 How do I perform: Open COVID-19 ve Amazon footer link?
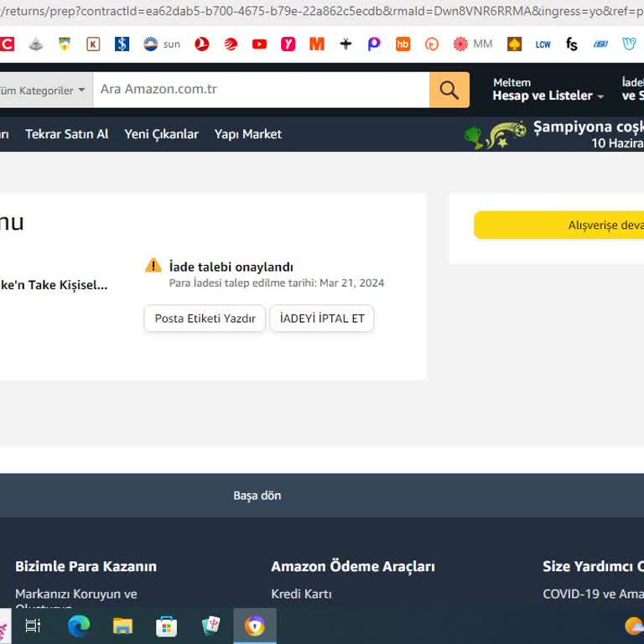594,594
